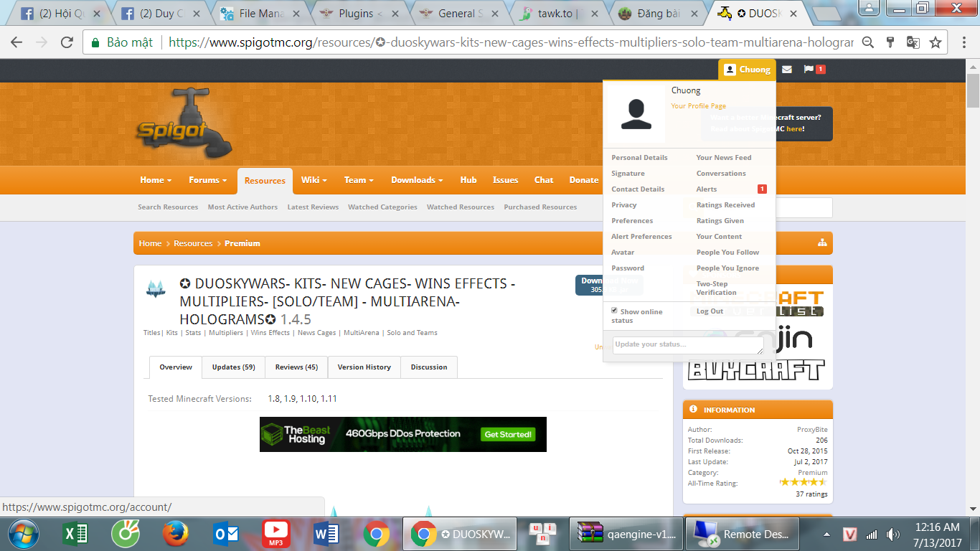
Task: Switch to the tawk.to browser tab
Action: (x=557, y=13)
